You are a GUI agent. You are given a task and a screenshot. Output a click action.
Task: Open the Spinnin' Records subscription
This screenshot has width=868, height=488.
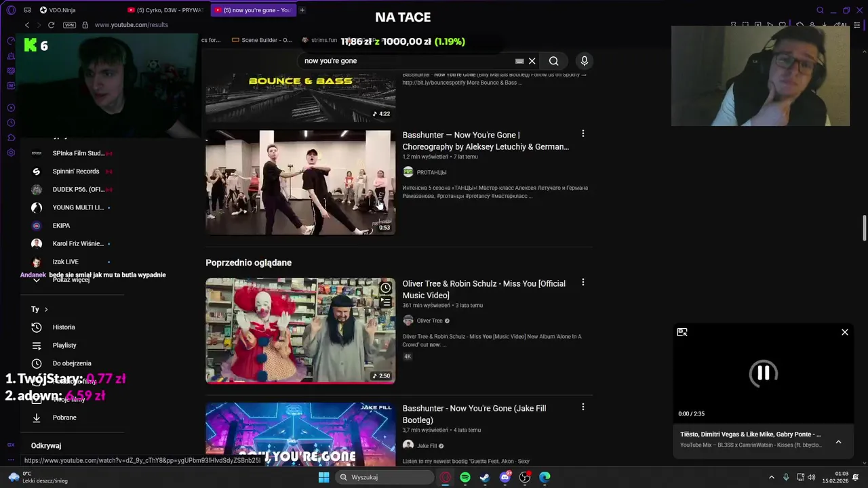click(72, 171)
